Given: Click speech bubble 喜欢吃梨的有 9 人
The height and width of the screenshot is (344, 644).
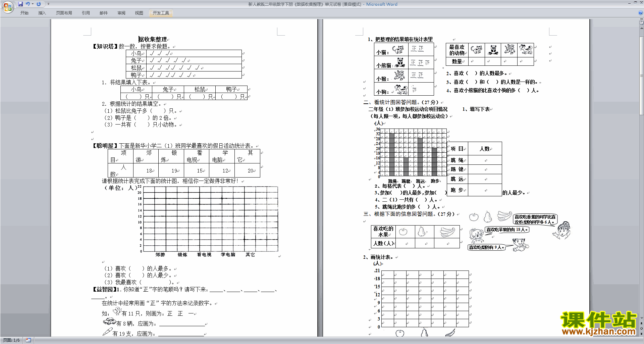Looking at the screenshot, I should pos(486,248).
